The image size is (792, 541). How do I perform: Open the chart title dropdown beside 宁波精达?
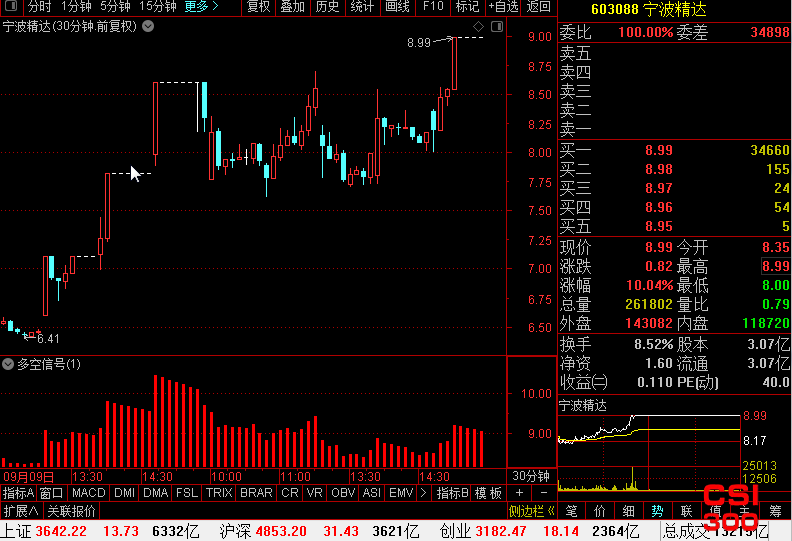point(148,26)
